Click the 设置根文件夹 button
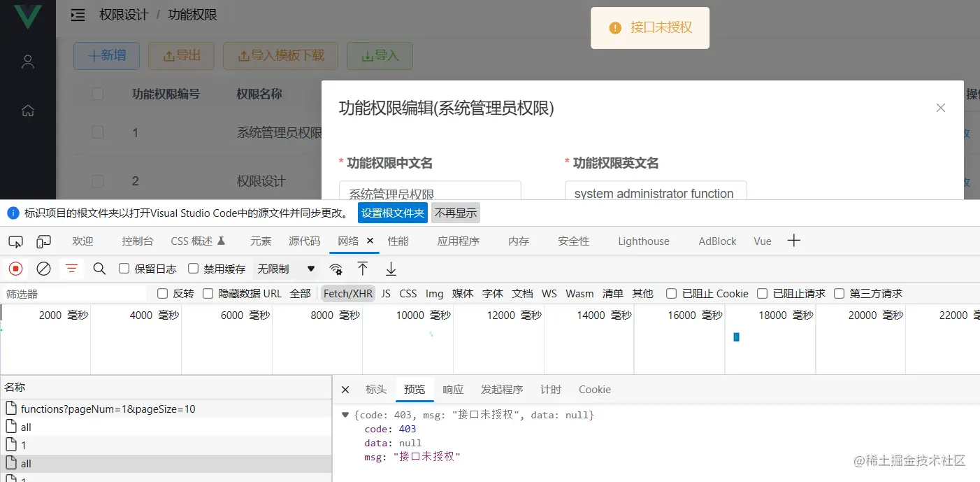The height and width of the screenshot is (482, 980). click(393, 213)
